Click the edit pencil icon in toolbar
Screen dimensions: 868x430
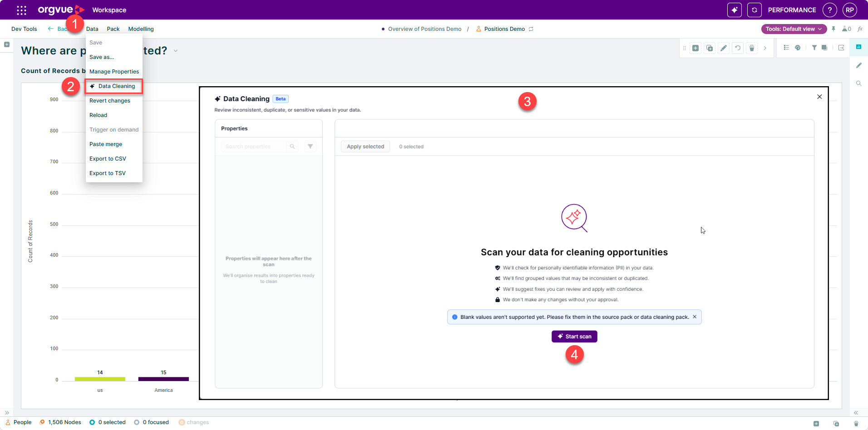pyautogui.click(x=724, y=48)
